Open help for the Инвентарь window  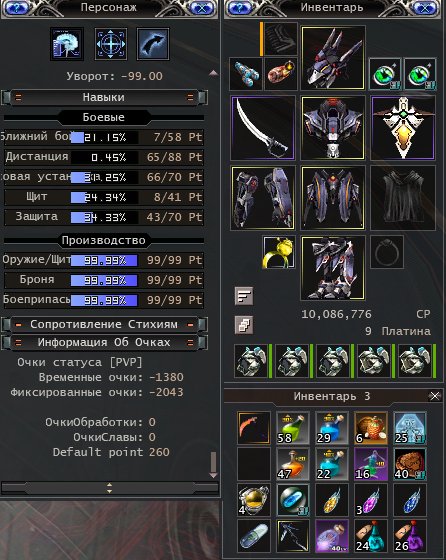(239, 7)
